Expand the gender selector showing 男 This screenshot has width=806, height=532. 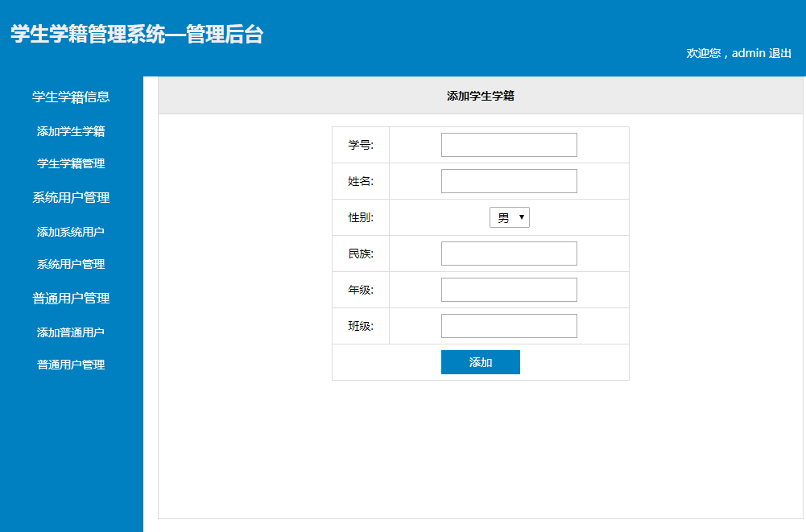(509, 217)
